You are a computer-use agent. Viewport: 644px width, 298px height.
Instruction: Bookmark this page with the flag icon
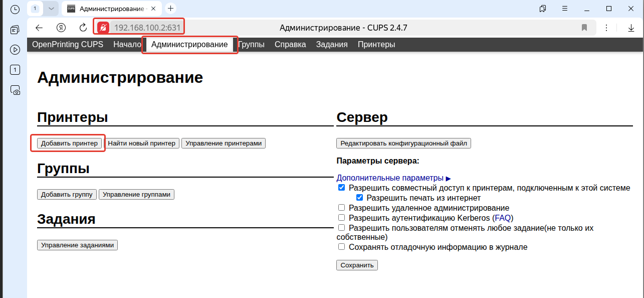point(584,28)
